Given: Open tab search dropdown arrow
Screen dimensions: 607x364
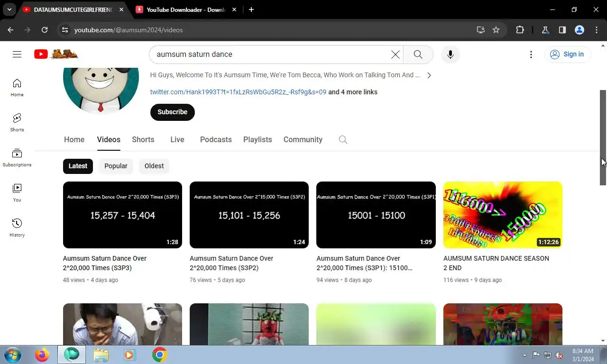Looking at the screenshot, I should pyautogui.click(x=9, y=9).
